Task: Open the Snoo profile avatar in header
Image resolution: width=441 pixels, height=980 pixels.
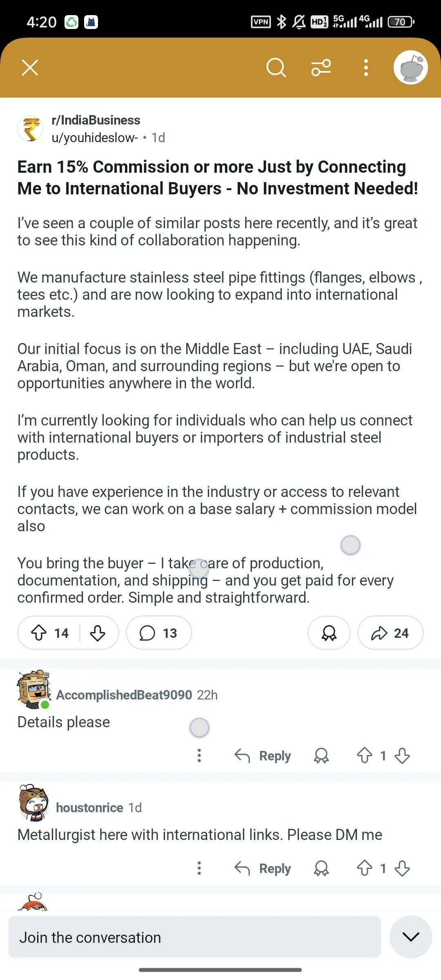Action: [411, 67]
